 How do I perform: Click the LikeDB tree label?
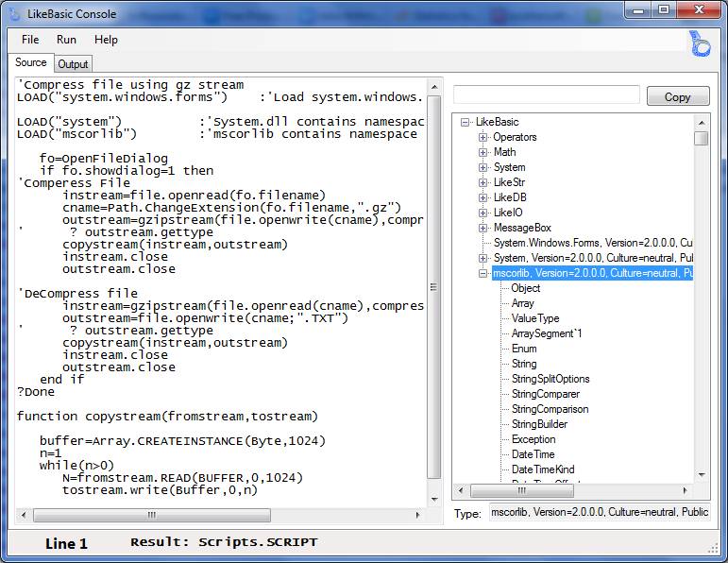tap(510, 197)
